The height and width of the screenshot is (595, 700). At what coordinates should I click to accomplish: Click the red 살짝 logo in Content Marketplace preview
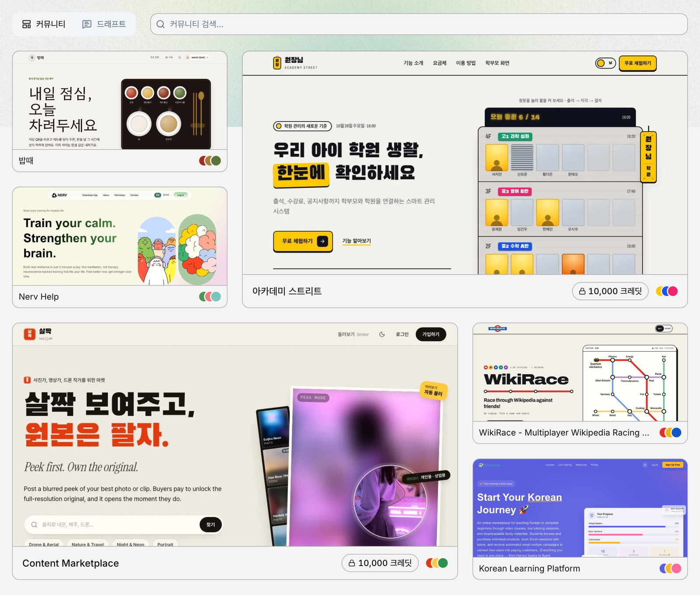[29, 334]
